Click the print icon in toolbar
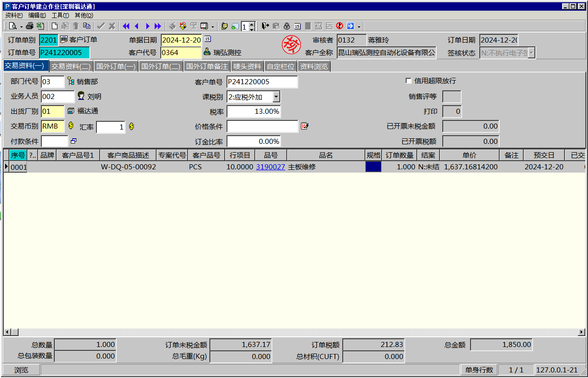This screenshot has height=378, width=588. tap(29, 26)
